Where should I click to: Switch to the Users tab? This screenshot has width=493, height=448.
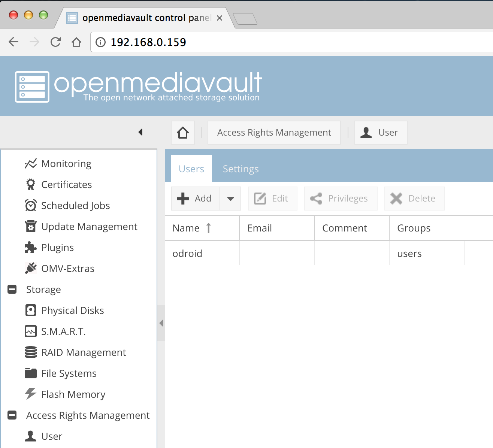point(191,169)
